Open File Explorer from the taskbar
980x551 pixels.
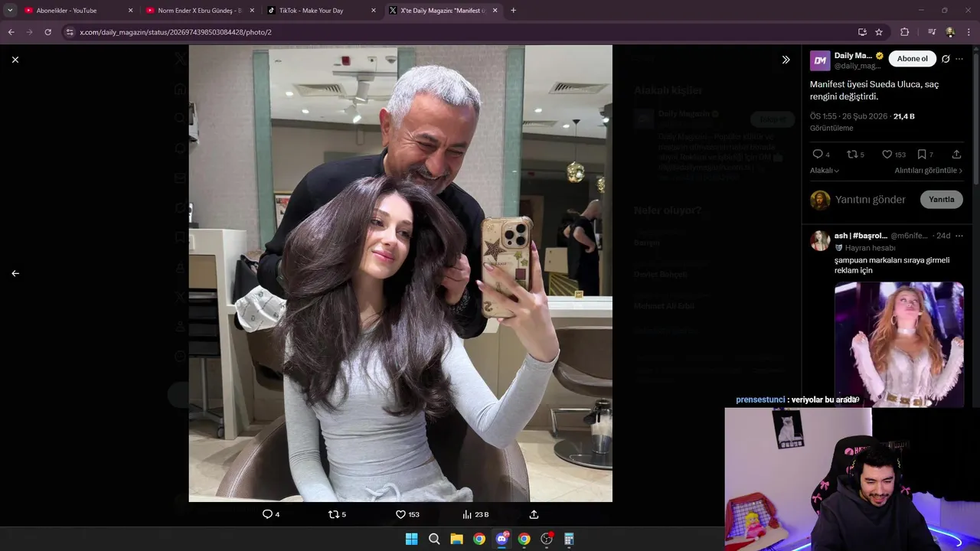[x=456, y=539]
